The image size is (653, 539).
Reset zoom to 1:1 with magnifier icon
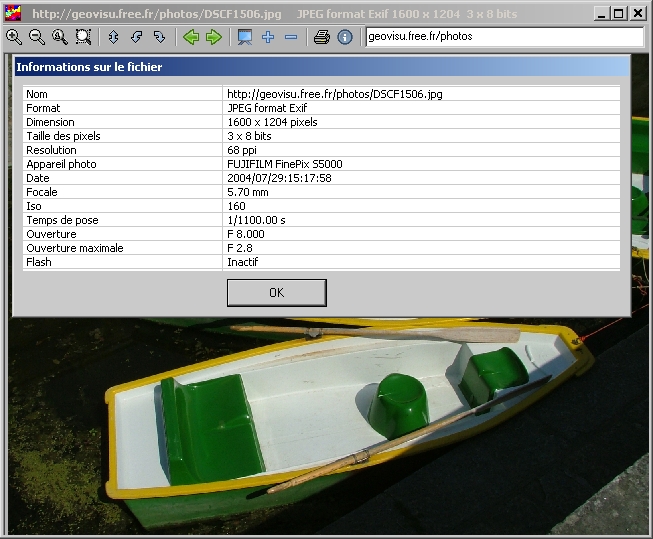60,37
